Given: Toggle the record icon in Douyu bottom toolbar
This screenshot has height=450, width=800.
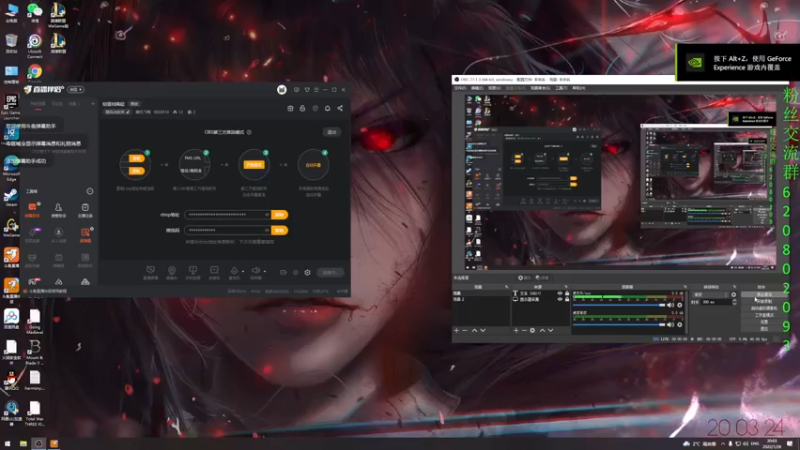Looking at the screenshot, I should click(295, 272).
